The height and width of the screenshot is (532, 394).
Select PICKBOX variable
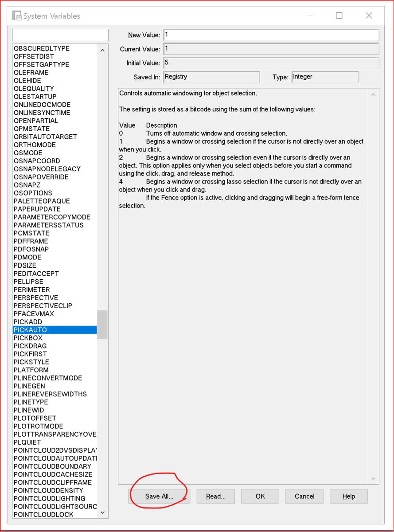point(28,338)
